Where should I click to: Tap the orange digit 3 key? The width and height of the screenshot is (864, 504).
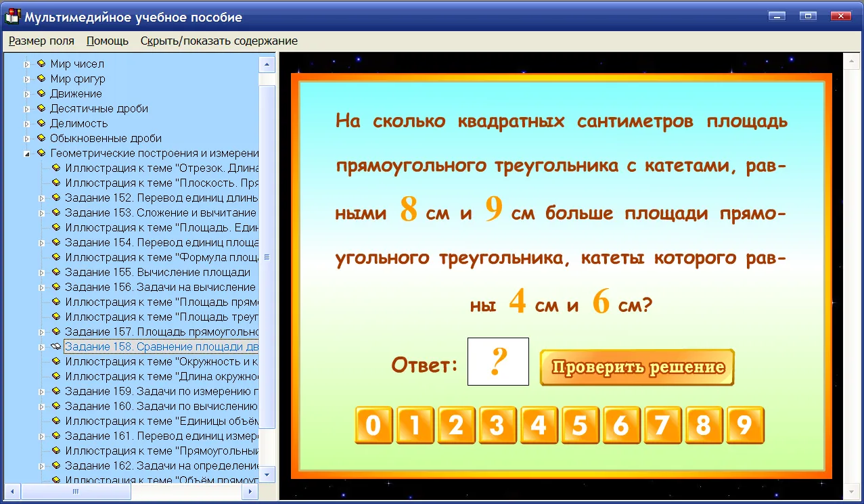[497, 426]
